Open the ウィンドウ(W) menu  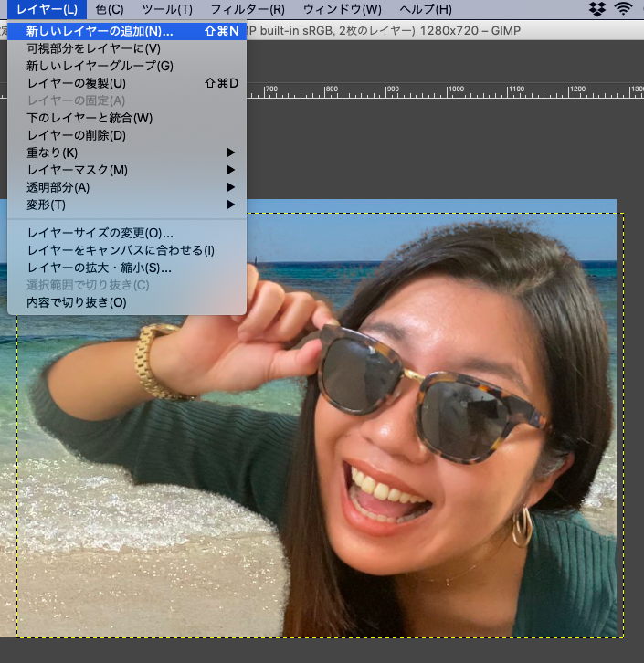pos(342,9)
